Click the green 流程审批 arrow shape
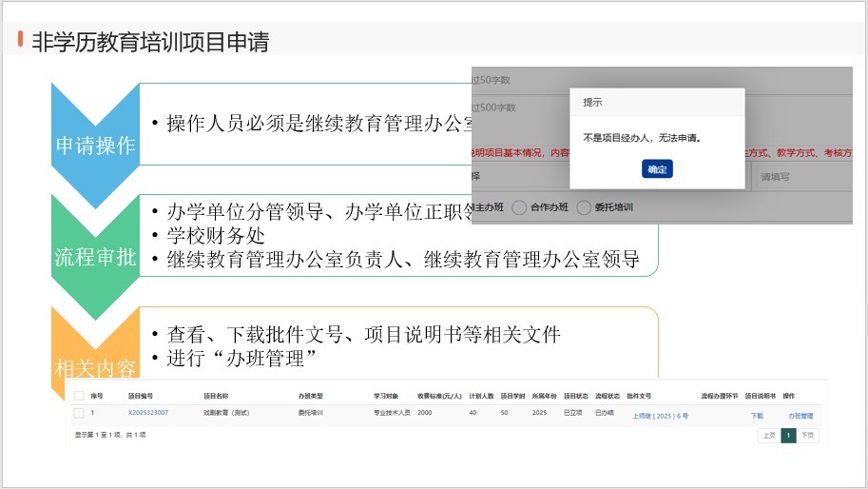Screen dimensions: 868x489 [95, 256]
